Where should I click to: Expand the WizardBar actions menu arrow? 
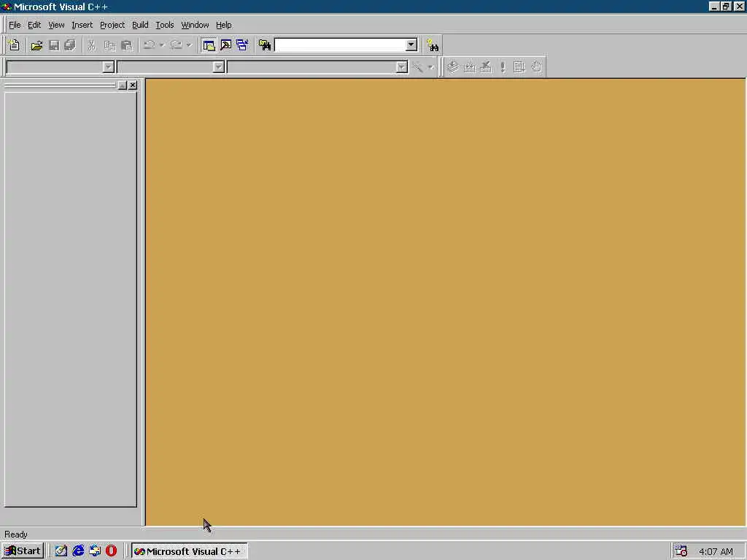pos(430,67)
